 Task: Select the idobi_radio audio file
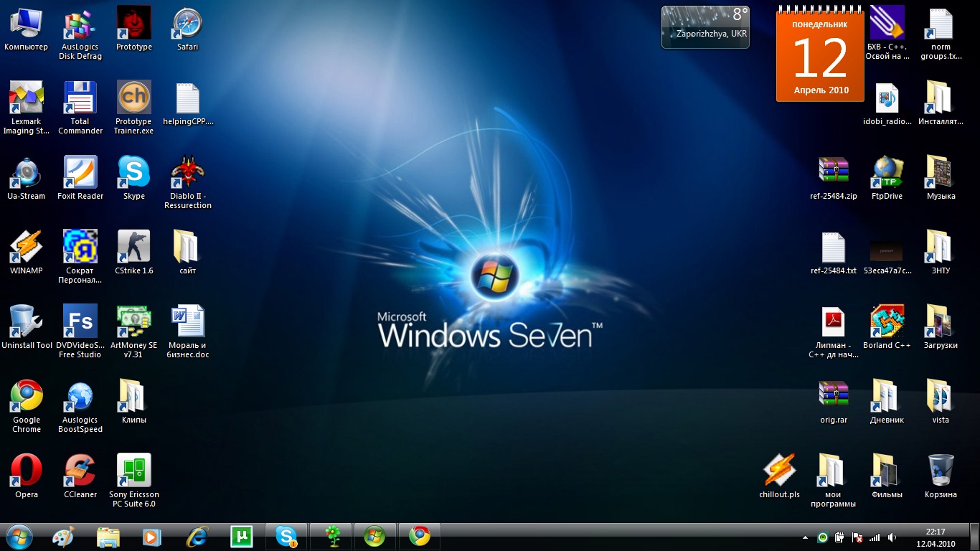[x=887, y=103]
